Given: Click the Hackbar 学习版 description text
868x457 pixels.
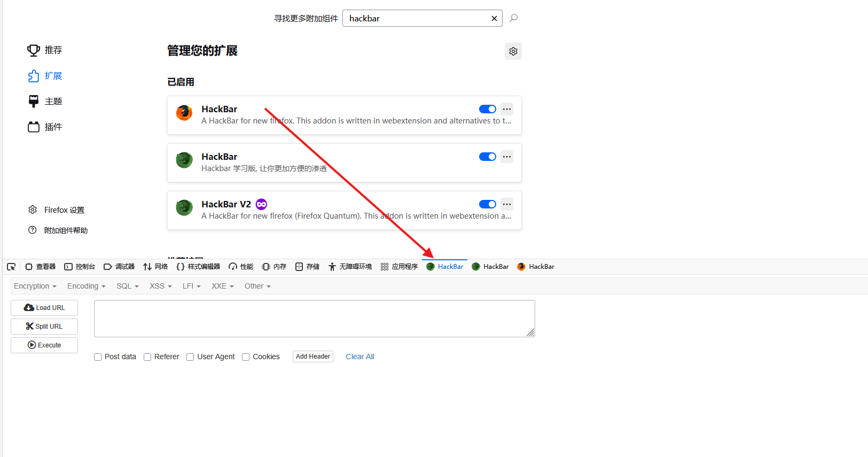Looking at the screenshot, I should click(x=264, y=168).
